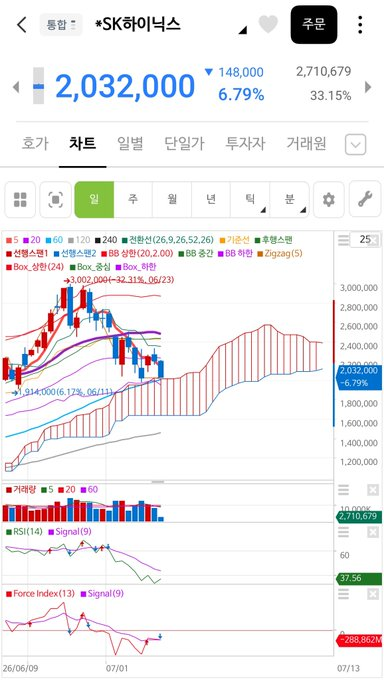Select the 년 yearly chart period

[x=211, y=199]
